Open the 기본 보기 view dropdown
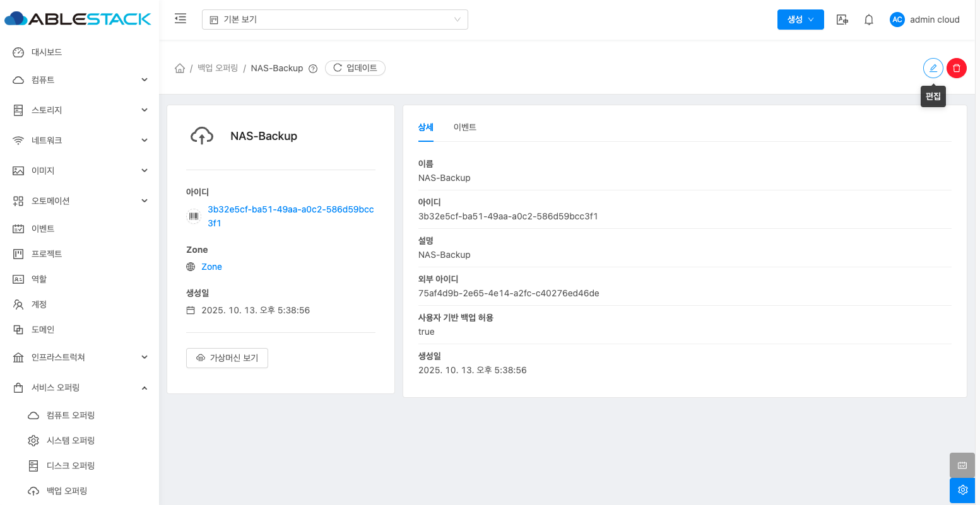Viewport: 980px width, 505px height. pyautogui.click(x=334, y=20)
